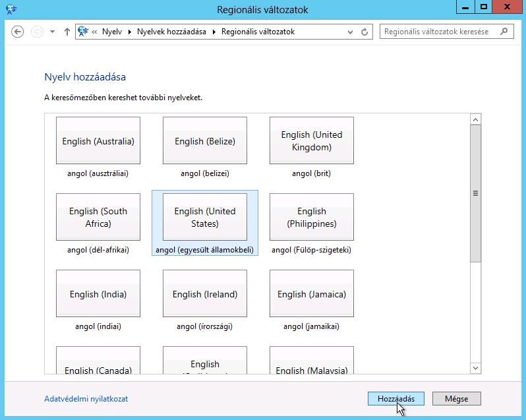This screenshot has height=420, width=526.
Task: Click the vertical scrollbar thumb
Action: pos(475,193)
